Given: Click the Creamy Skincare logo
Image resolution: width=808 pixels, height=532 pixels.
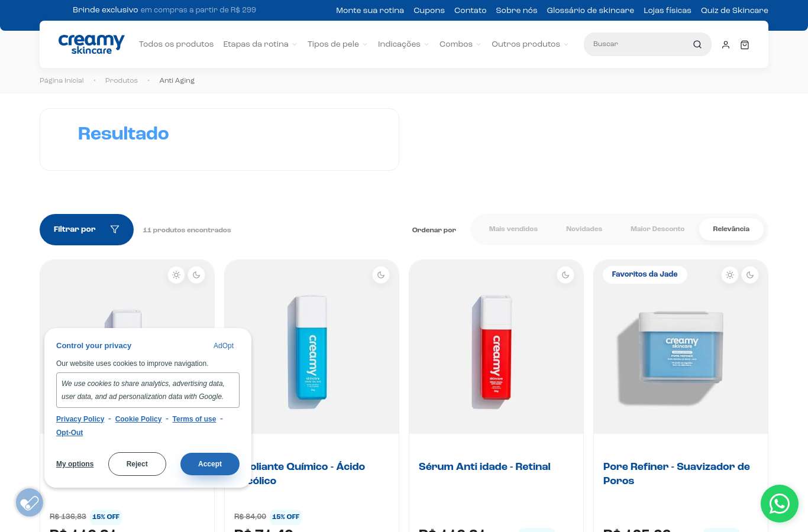Looking at the screenshot, I should click(x=91, y=44).
